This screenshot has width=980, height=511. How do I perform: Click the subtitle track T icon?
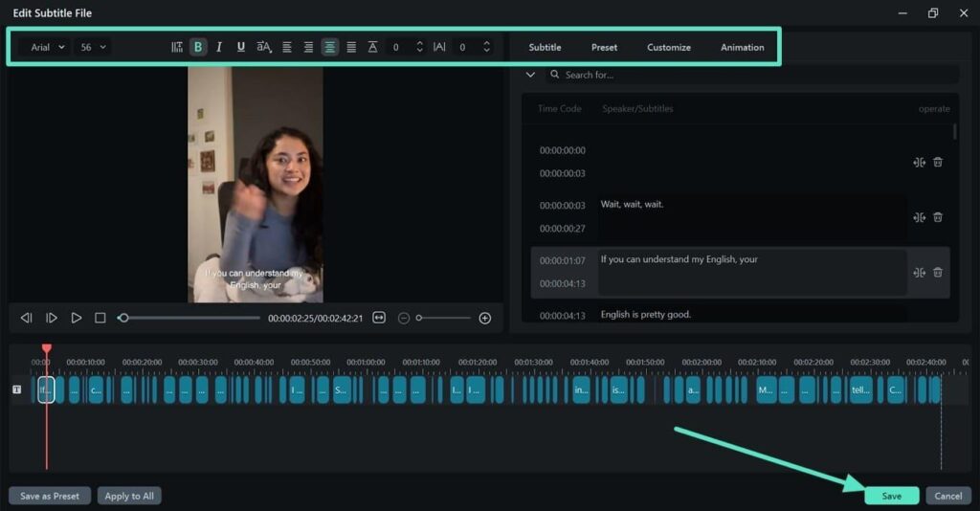17,389
